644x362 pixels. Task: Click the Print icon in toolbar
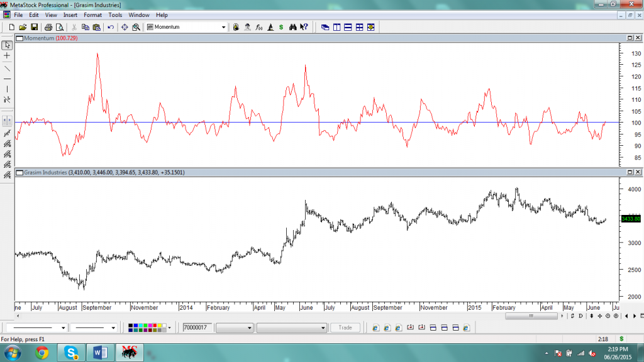coord(49,27)
